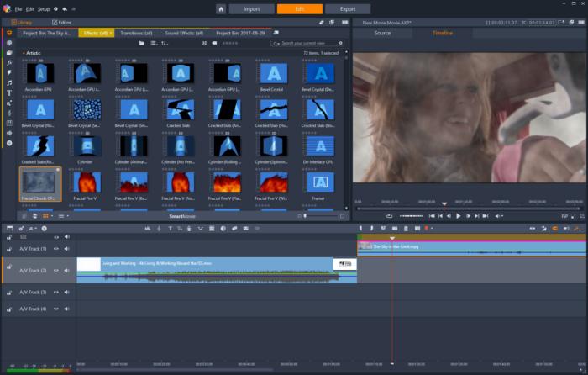
Task: Click the trash icon in timeline toolbar
Action: point(407,228)
